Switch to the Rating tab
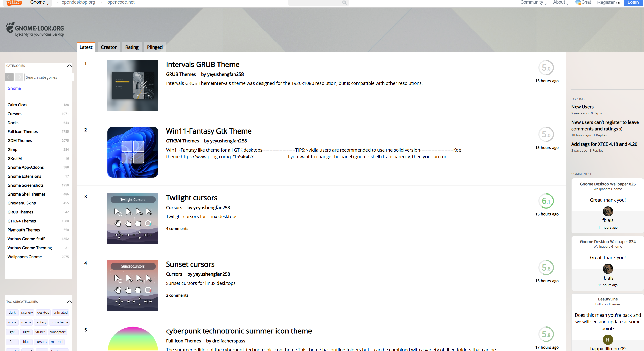 (132, 47)
